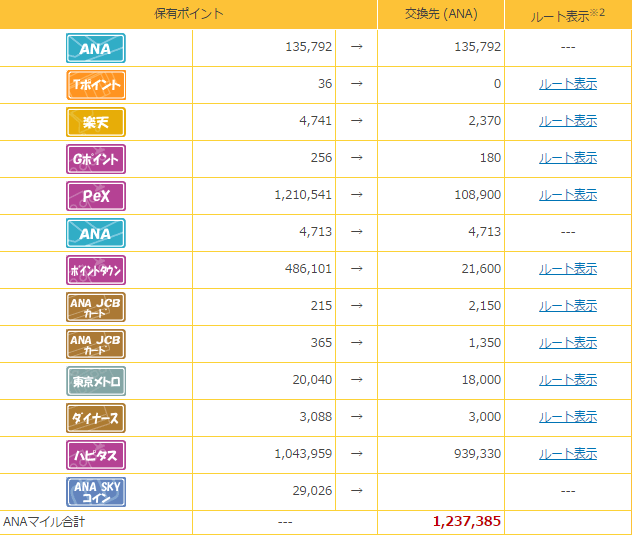Click ルート表示 link in the 2,150 row
Screen dimensions: 632x535
pos(568,306)
